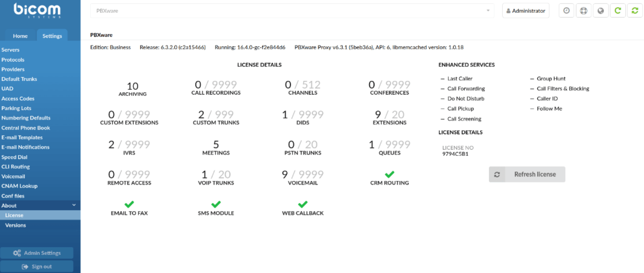Click the Do Not Disturb service entry
This screenshot has height=273, width=644.
466,99
